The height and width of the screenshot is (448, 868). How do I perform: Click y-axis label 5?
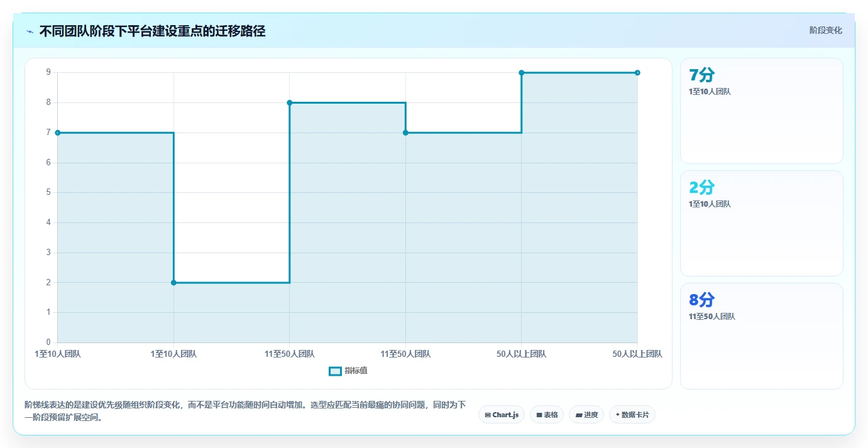(48, 192)
